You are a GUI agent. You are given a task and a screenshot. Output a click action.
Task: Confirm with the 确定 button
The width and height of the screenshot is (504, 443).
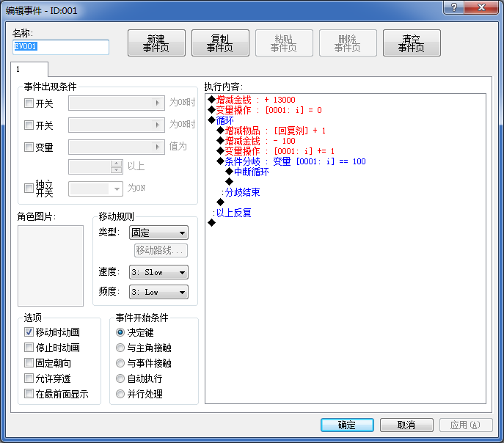tap(347, 425)
